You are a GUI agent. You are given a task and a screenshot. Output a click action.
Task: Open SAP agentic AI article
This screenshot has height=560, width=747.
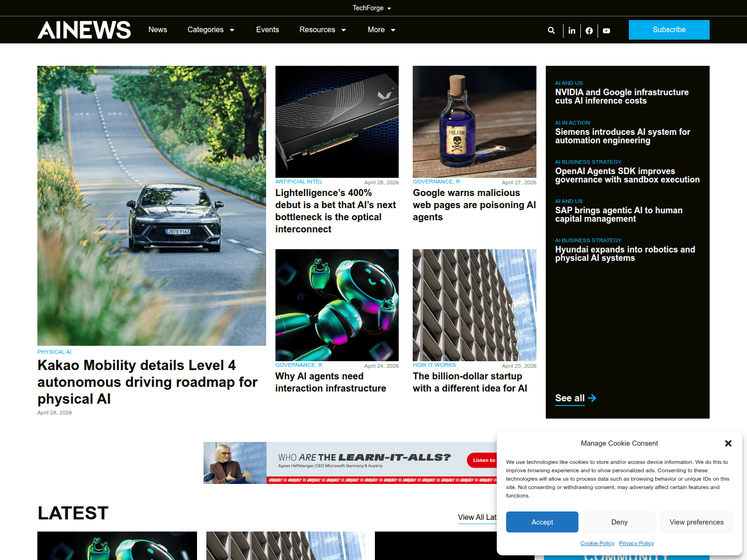619,215
